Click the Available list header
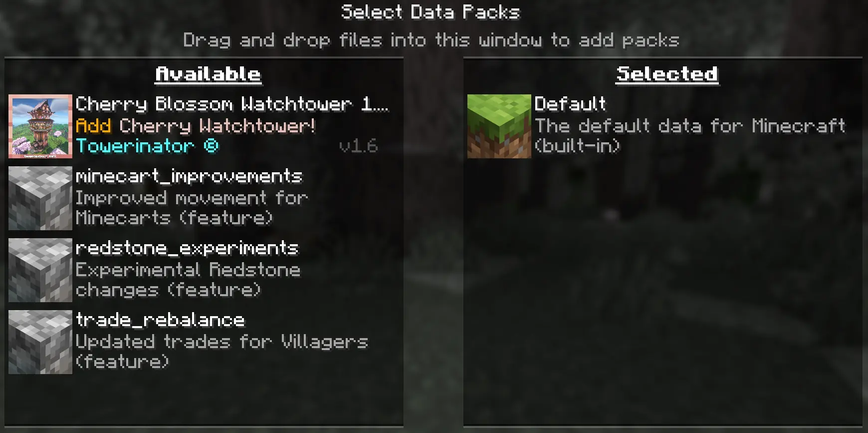 click(x=209, y=74)
